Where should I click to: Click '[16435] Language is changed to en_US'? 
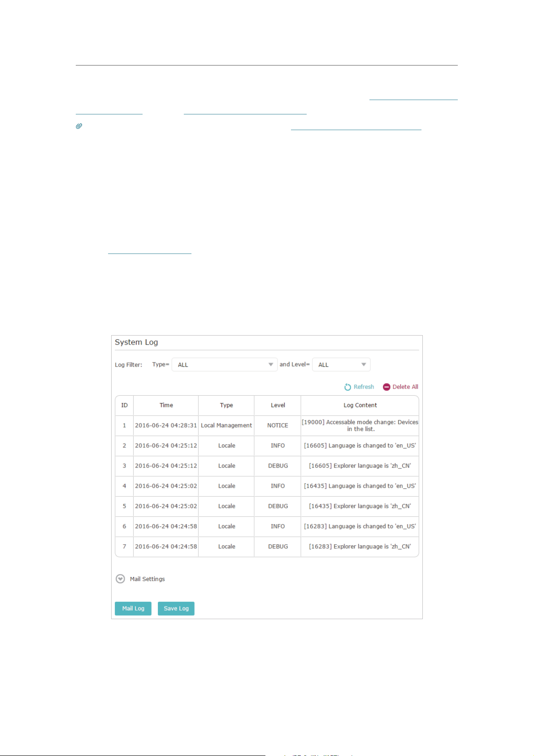[360, 486]
